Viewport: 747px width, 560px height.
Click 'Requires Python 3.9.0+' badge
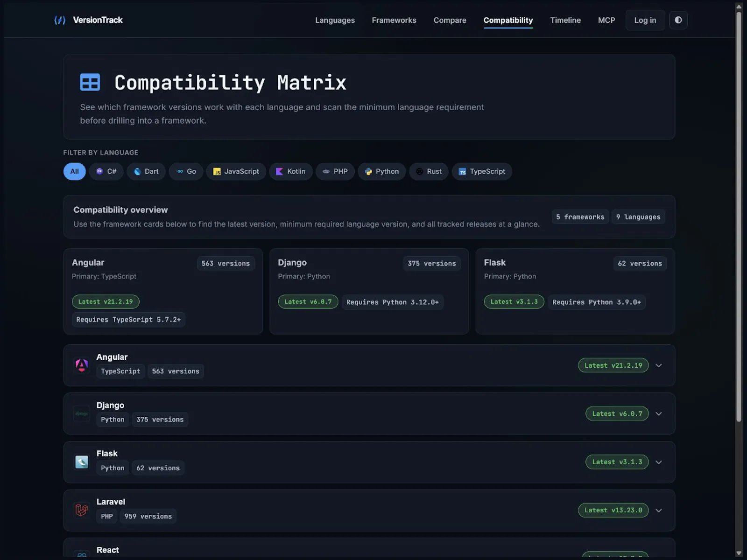point(597,302)
